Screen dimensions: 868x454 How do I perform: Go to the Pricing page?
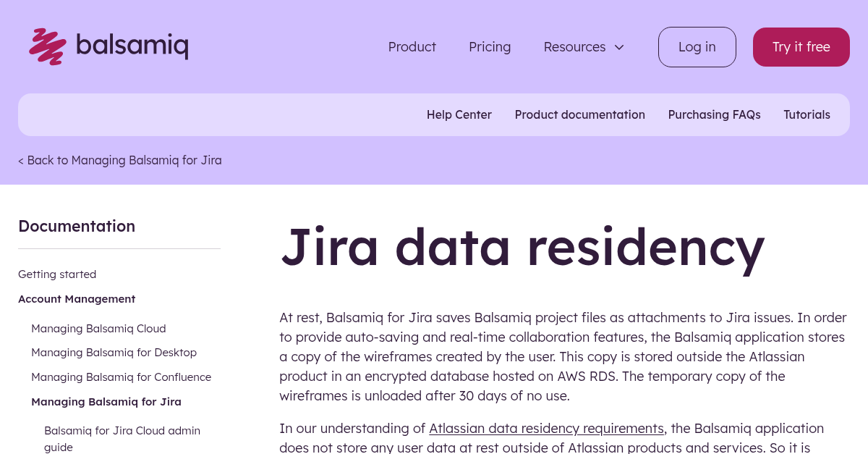(x=490, y=47)
